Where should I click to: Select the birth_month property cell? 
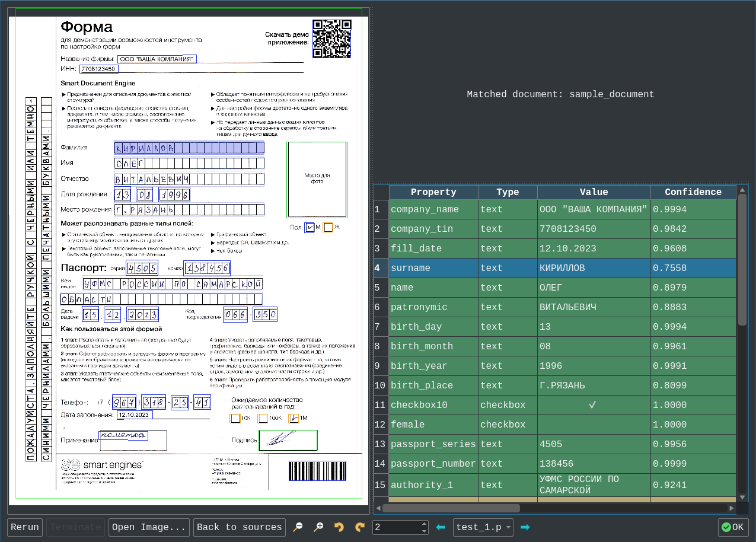click(x=433, y=346)
